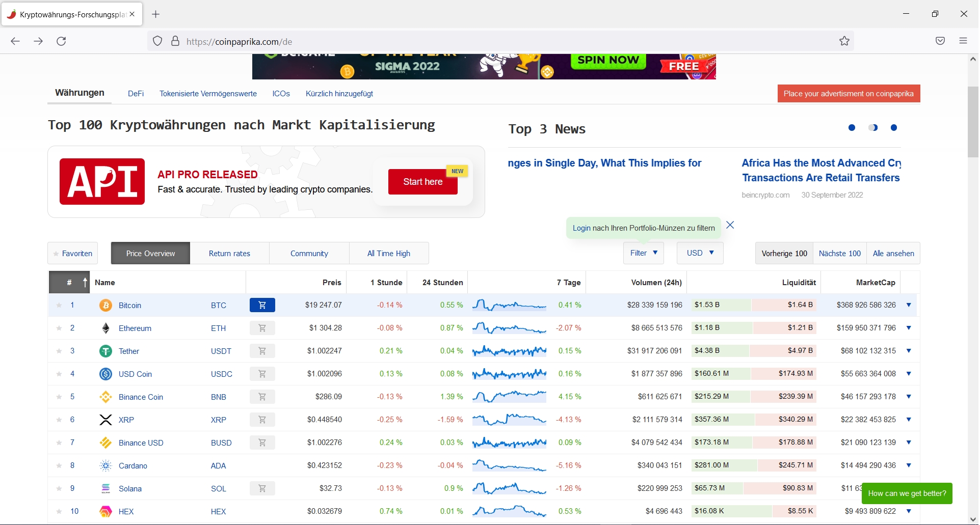This screenshot has height=525, width=980.
Task: Open the Filter dropdown
Action: pyautogui.click(x=643, y=253)
